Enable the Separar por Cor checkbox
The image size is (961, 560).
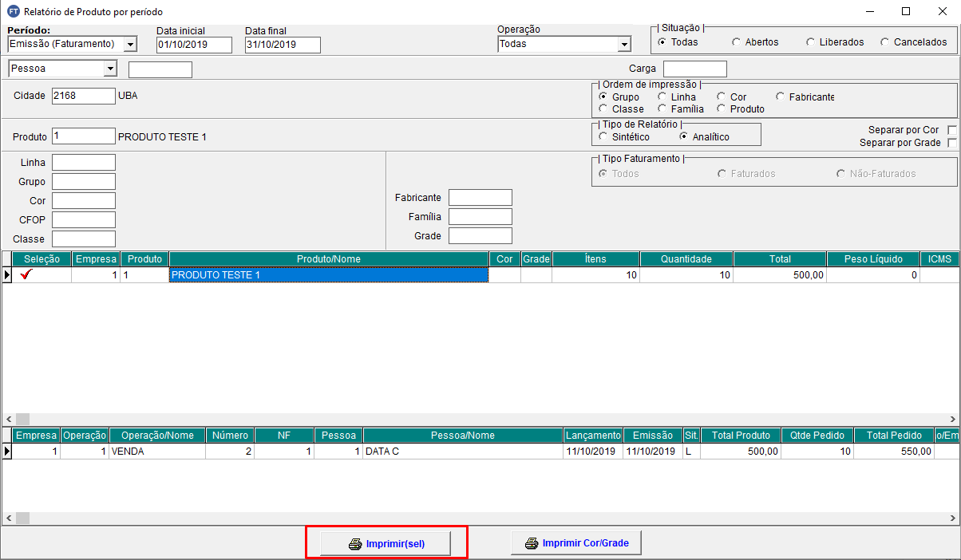tap(951, 130)
